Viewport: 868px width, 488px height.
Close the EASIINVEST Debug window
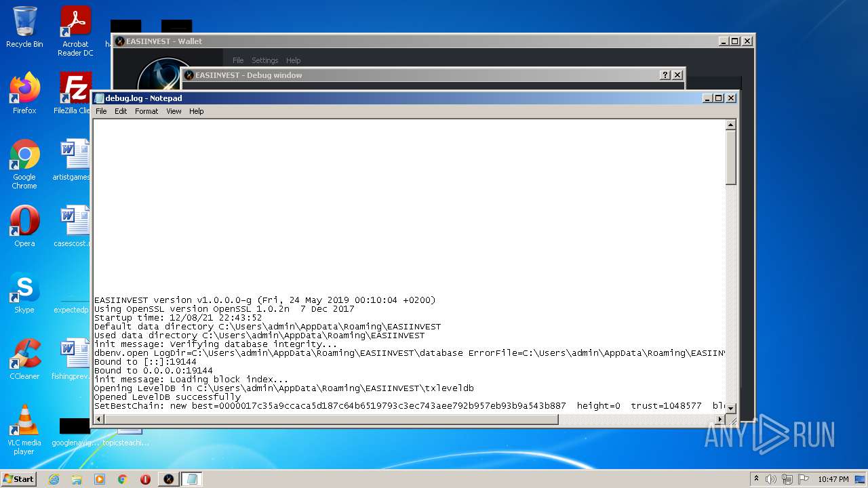click(677, 75)
